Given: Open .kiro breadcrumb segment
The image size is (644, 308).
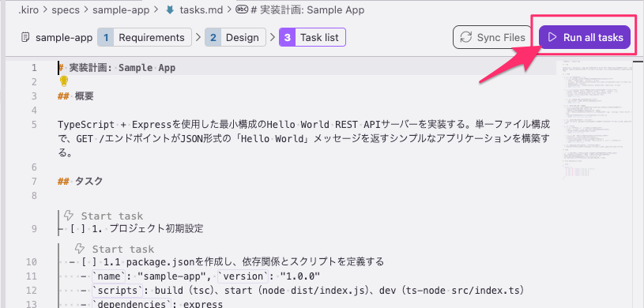Looking at the screenshot, I should point(28,9).
